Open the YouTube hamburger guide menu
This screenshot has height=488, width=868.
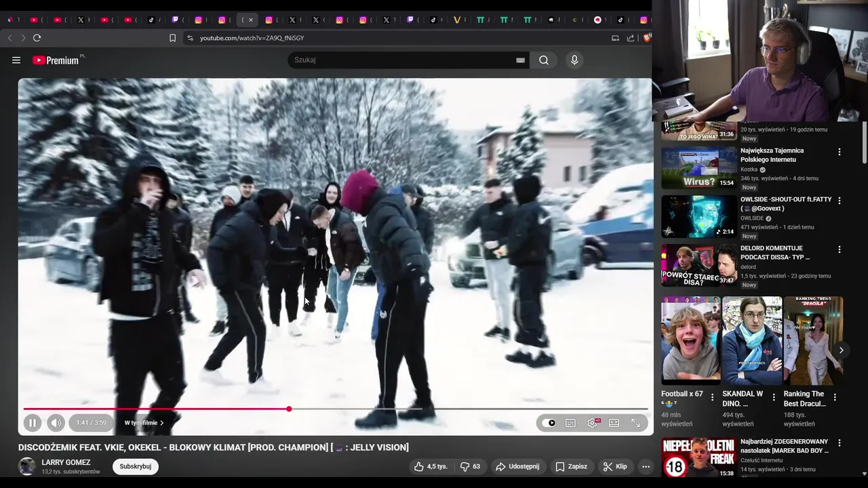[x=16, y=60]
